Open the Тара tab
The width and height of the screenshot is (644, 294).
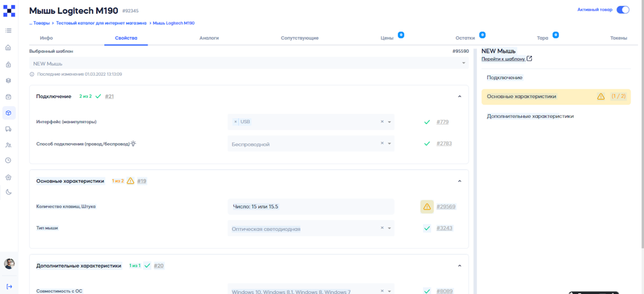point(542,38)
